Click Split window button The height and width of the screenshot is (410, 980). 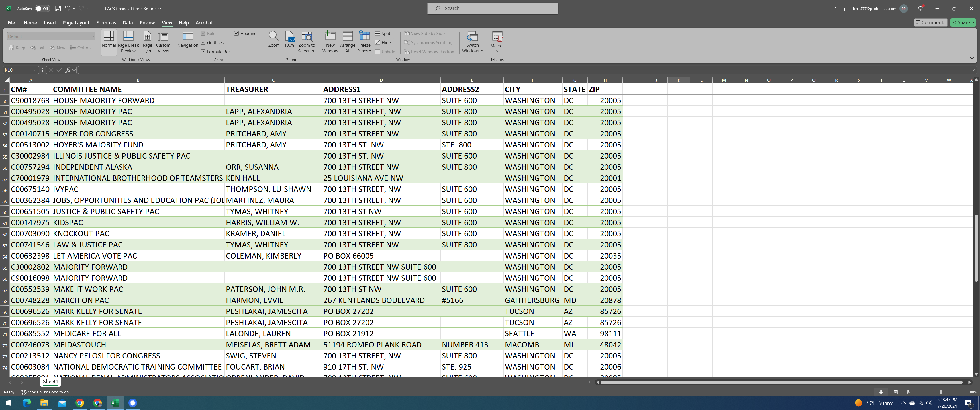coord(383,34)
